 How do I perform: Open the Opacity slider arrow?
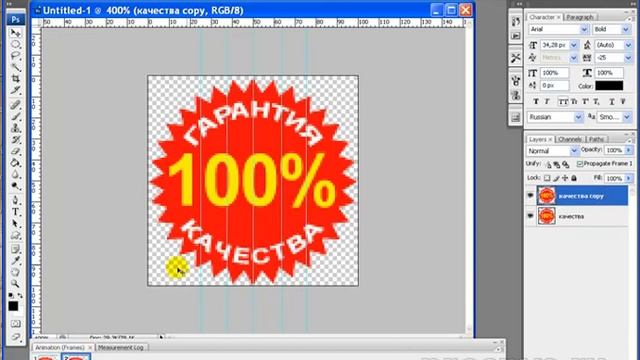click(629, 150)
